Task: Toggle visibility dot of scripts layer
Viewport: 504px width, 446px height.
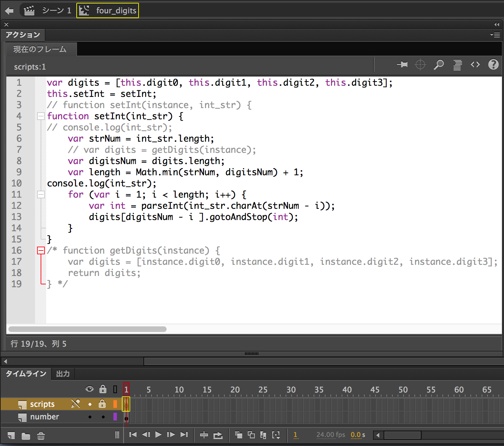Action: 90,404
